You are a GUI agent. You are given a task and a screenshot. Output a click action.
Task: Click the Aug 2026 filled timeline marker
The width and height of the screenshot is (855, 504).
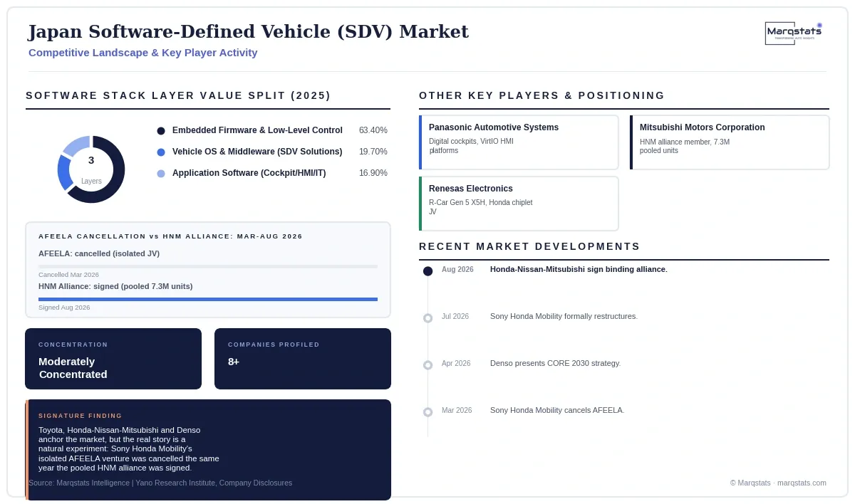(x=427, y=271)
